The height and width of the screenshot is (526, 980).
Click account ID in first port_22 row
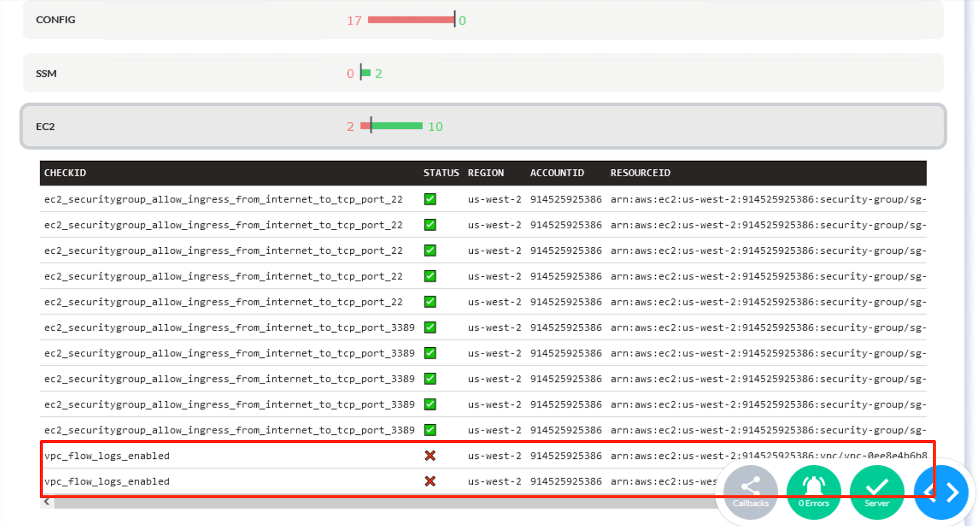click(566, 199)
